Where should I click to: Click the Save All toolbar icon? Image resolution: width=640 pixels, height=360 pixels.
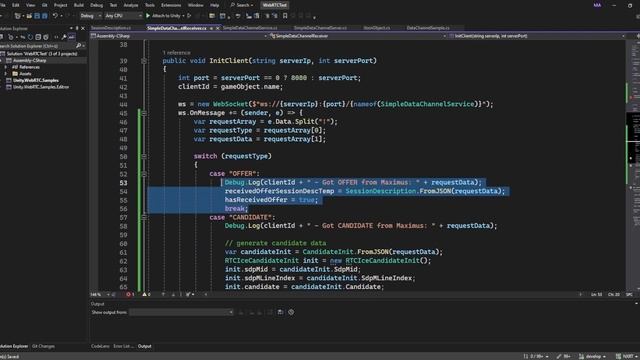click(44, 16)
